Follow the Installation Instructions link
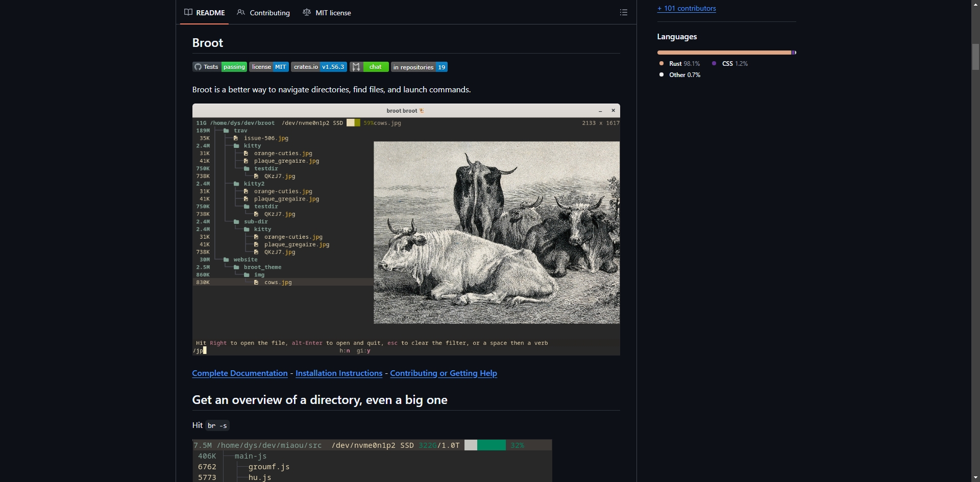This screenshot has height=482, width=980. pos(339,373)
